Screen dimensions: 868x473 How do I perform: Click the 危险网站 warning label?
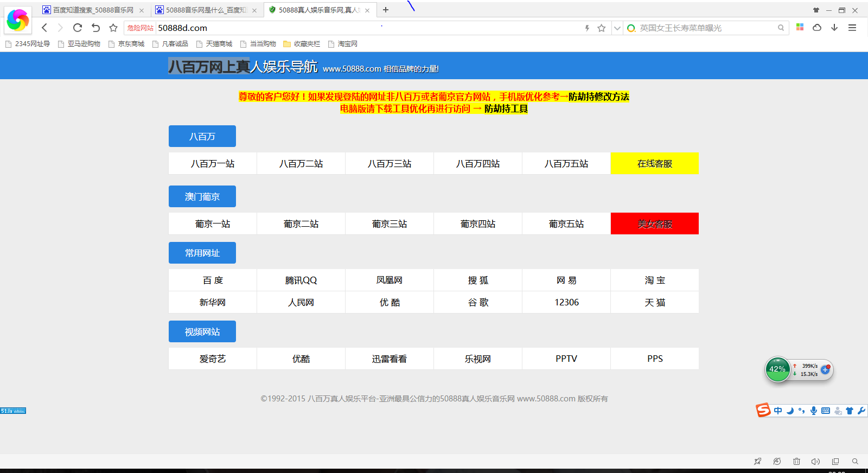(140, 28)
